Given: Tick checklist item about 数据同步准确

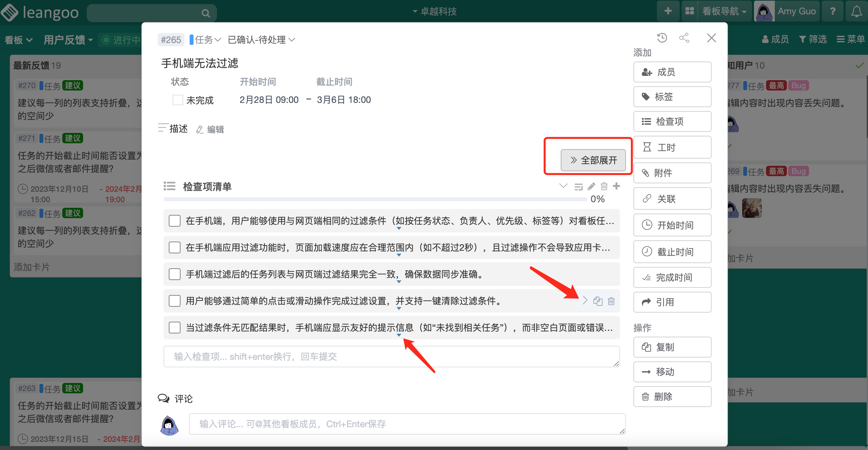Looking at the screenshot, I should click(175, 274).
